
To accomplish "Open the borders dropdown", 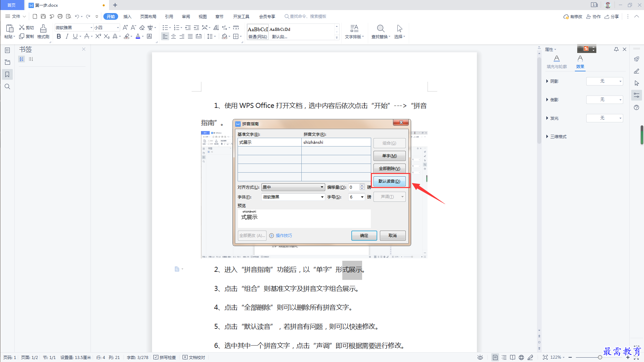I will 241,36.
